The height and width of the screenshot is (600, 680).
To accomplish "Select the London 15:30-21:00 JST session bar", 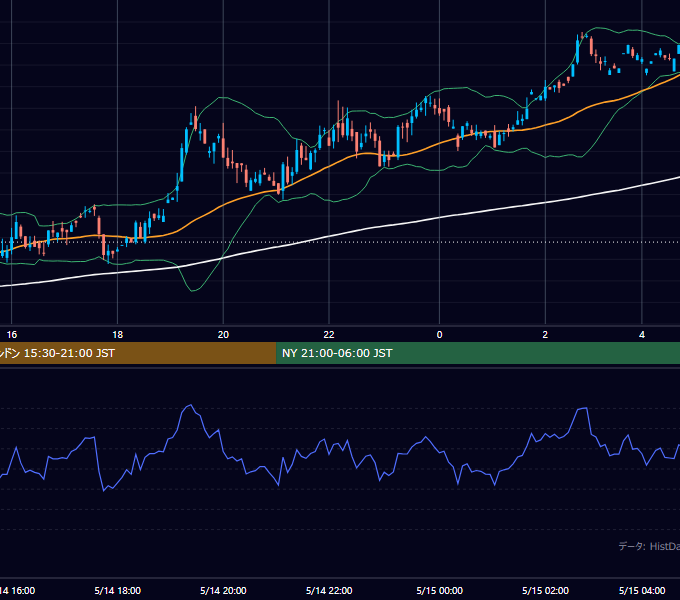I will coord(138,353).
